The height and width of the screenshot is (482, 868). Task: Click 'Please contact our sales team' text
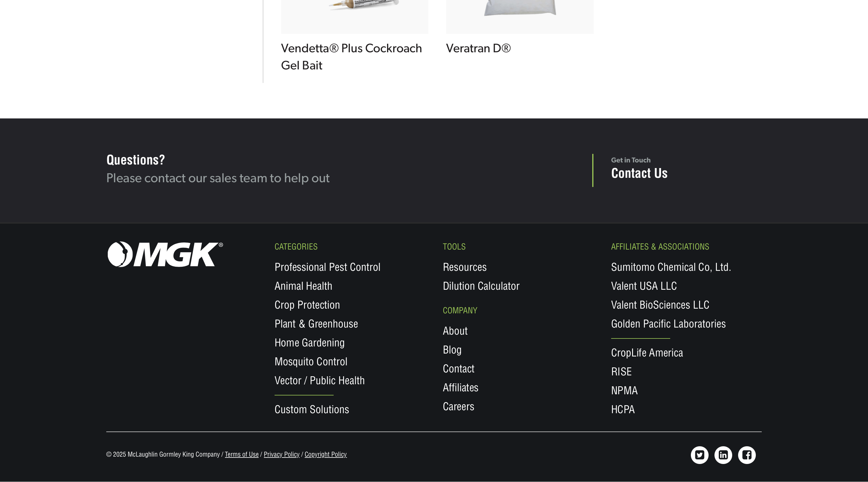pos(218,178)
